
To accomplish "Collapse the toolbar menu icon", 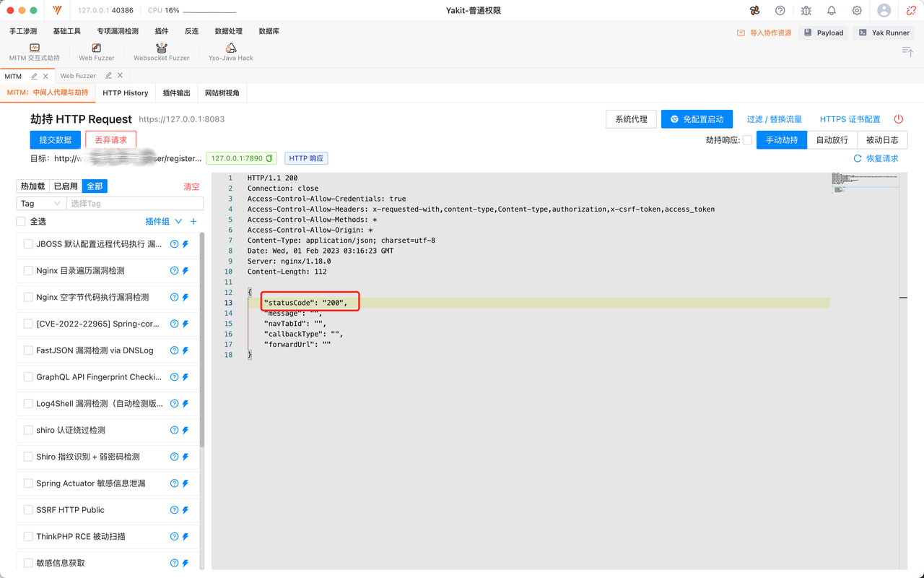I will point(907,51).
